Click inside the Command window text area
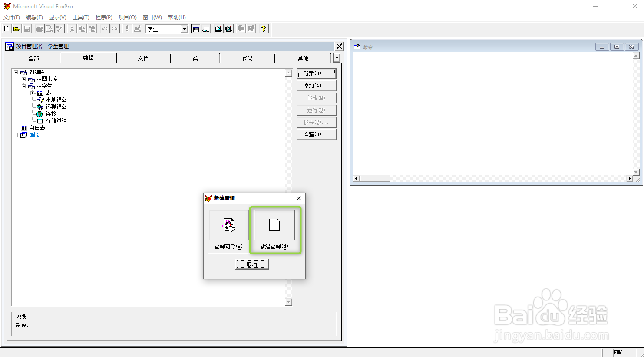 [x=492, y=113]
